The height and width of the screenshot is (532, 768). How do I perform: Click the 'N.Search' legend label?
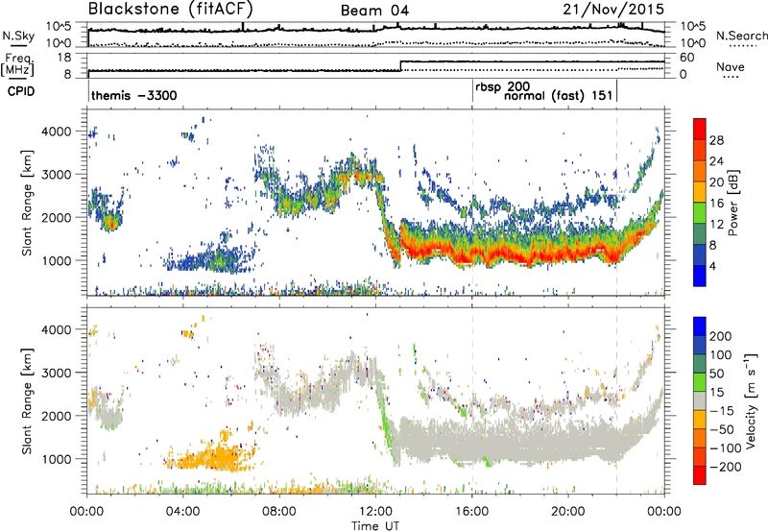click(742, 36)
